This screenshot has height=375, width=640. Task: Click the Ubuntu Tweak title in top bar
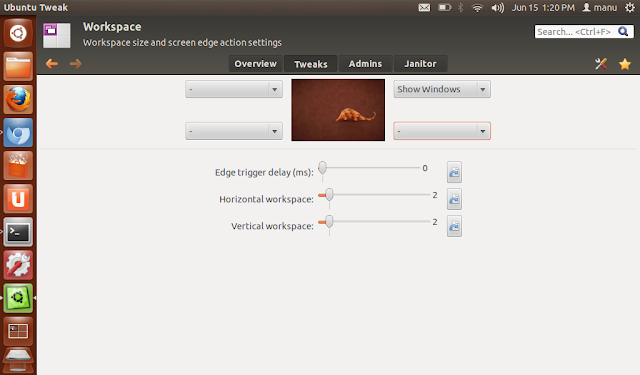pos(36,7)
